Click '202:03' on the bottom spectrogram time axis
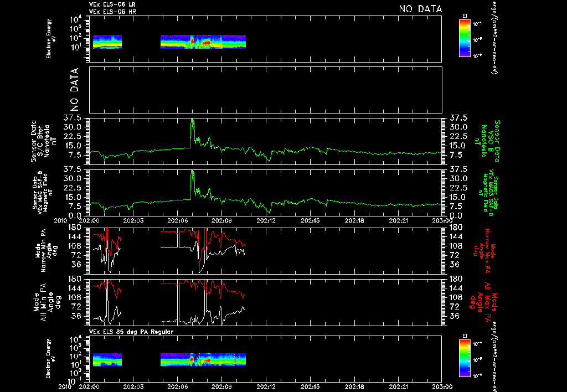 pyautogui.click(x=133, y=386)
